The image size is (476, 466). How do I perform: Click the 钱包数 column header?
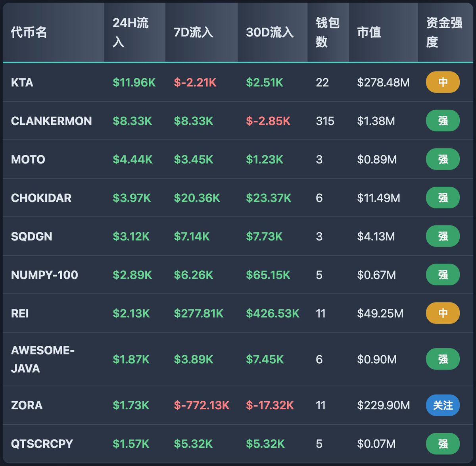[x=327, y=32]
